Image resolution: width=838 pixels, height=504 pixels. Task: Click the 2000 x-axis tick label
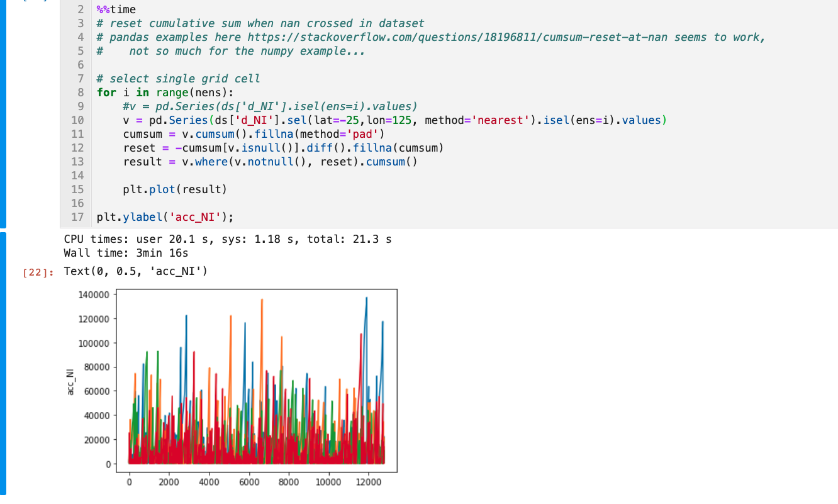point(169,482)
